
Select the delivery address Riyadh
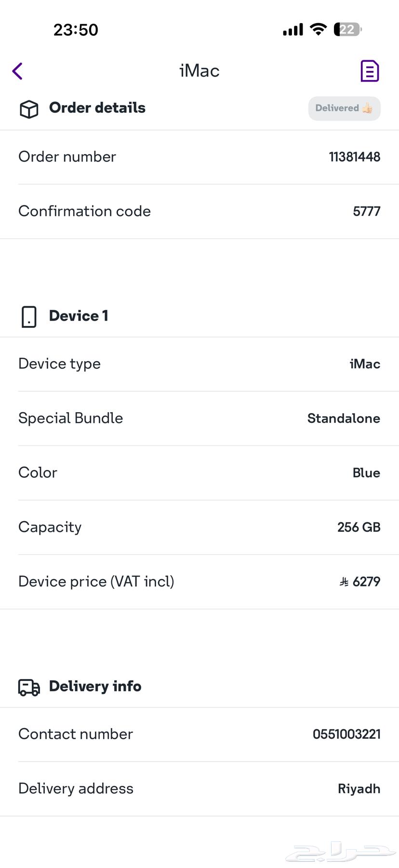pyautogui.click(x=359, y=788)
